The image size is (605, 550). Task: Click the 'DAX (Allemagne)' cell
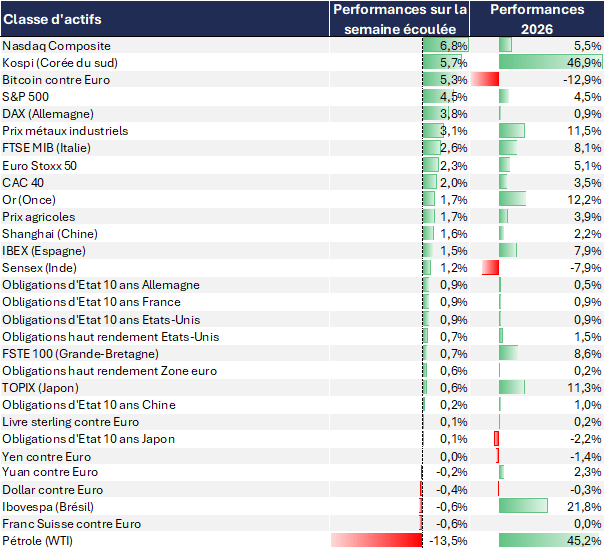pos(48,113)
